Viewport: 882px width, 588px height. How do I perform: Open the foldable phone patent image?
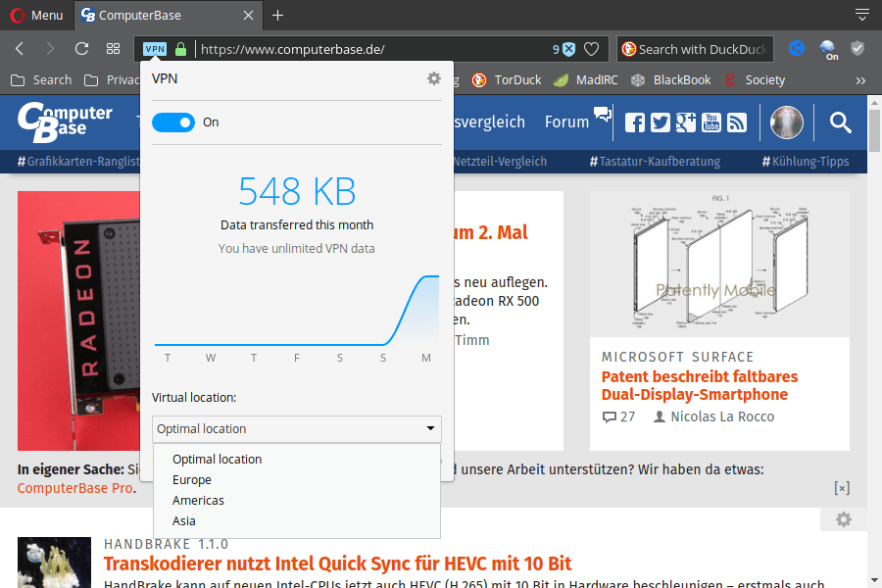[x=719, y=264]
